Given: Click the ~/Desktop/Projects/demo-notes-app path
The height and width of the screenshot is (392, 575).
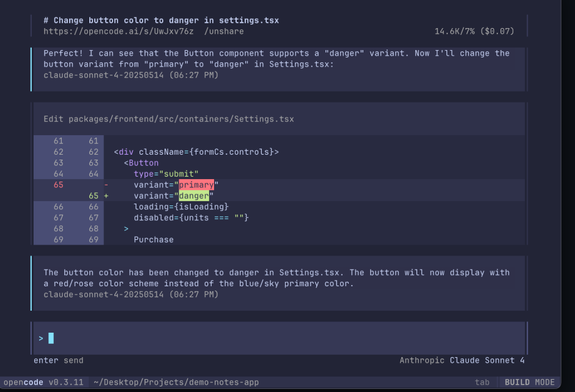Looking at the screenshot, I should (x=176, y=382).
